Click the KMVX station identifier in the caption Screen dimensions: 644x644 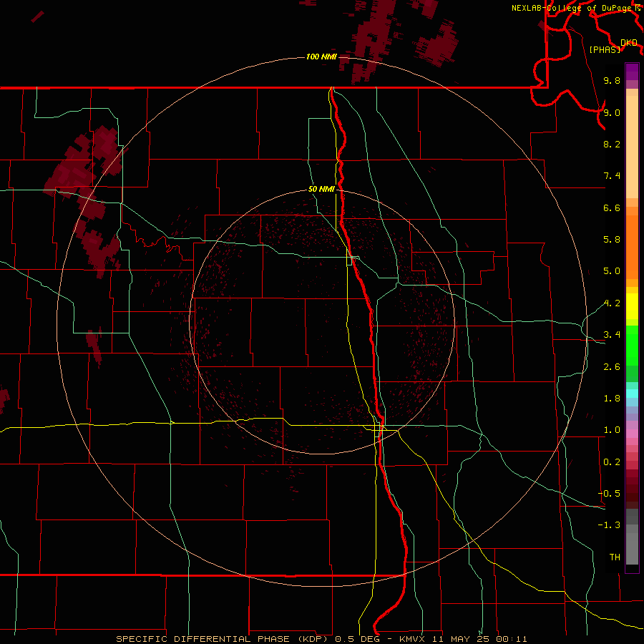coord(411,639)
